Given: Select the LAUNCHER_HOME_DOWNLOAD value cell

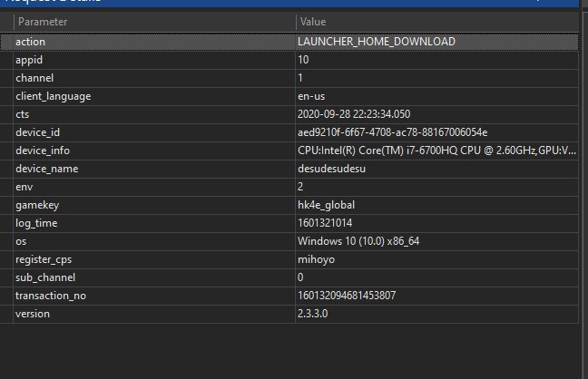Looking at the screenshot, I should 436,42.
